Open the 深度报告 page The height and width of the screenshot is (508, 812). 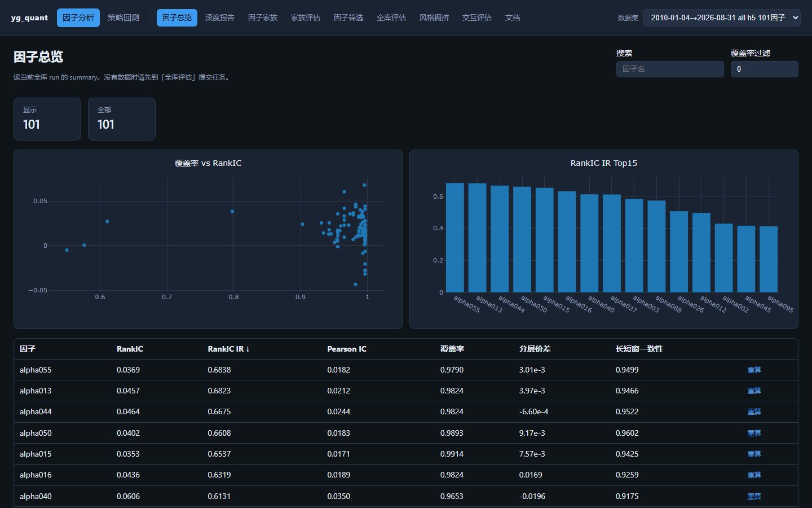220,17
